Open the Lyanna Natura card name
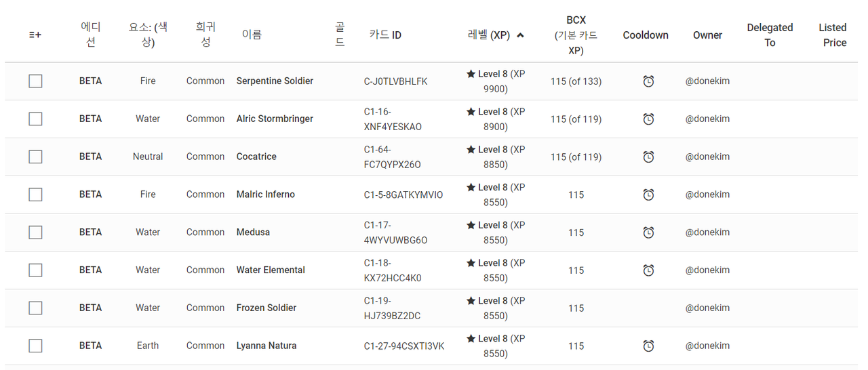 pyautogui.click(x=267, y=346)
